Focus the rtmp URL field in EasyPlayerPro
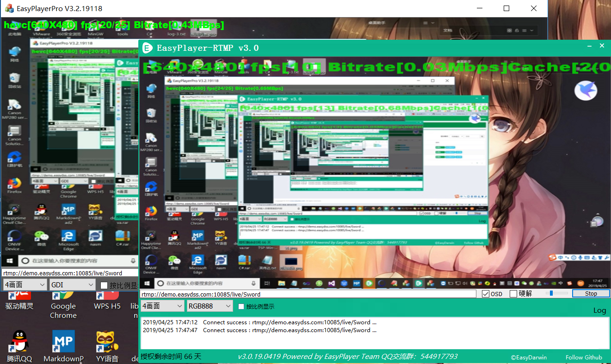Viewport: 611px width, 364px height. [70, 273]
